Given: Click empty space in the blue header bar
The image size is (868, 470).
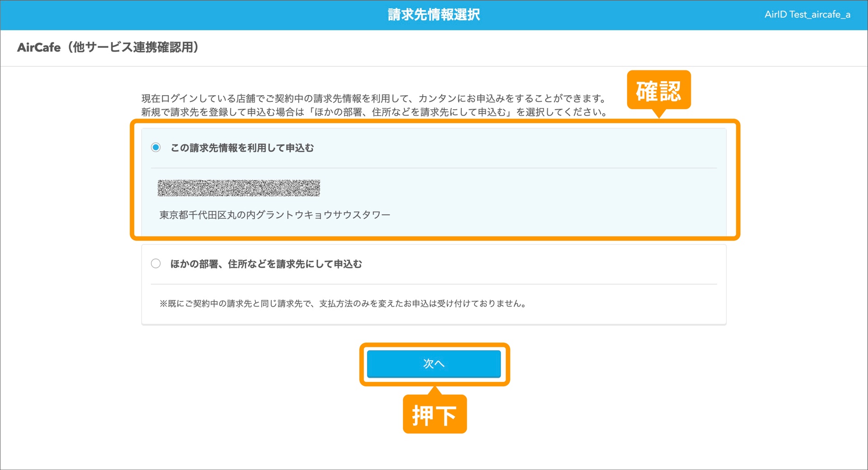Looking at the screenshot, I should (181, 15).
